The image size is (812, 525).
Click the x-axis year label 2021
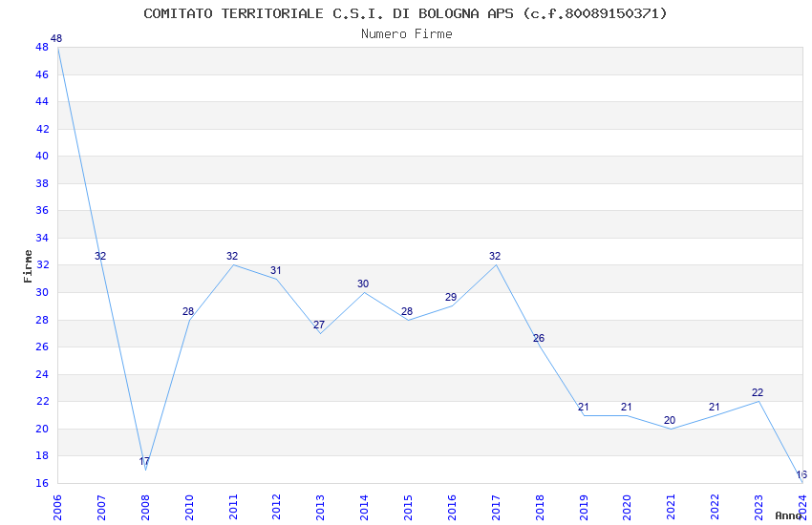[x=672, y=508]
